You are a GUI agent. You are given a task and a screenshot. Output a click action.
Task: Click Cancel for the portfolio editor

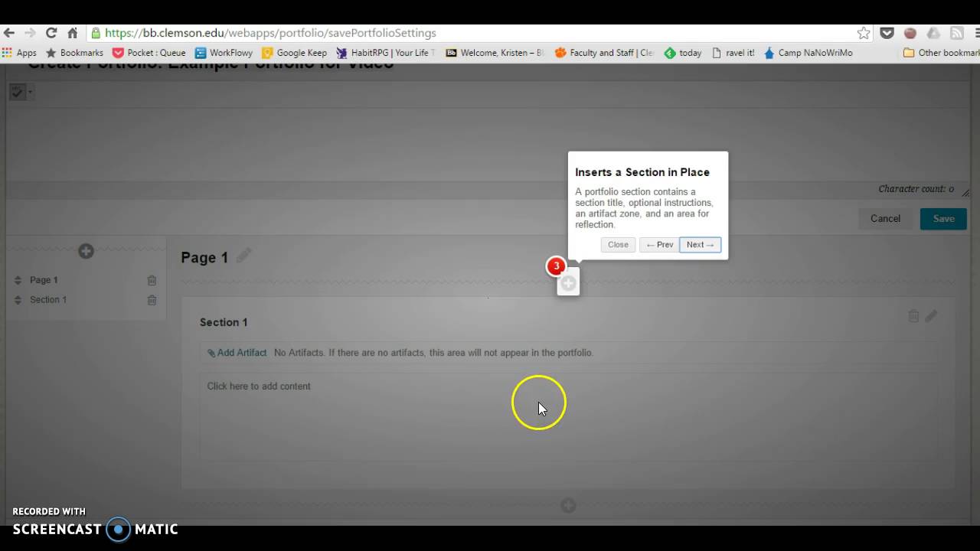click(x=885, y=218)
